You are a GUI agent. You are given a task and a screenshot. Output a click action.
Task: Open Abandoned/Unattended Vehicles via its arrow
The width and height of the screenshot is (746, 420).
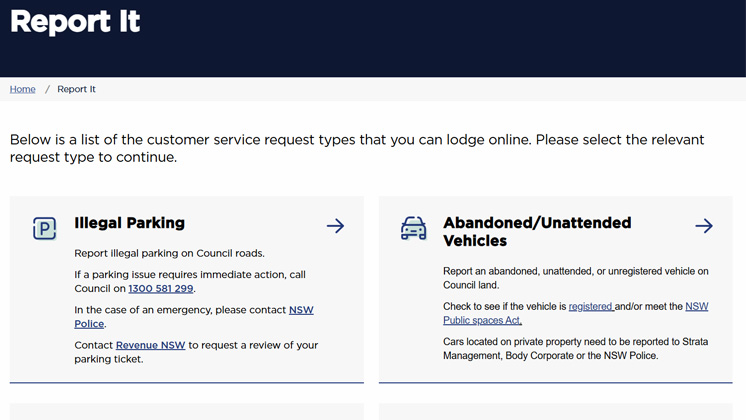coord(704,225)
